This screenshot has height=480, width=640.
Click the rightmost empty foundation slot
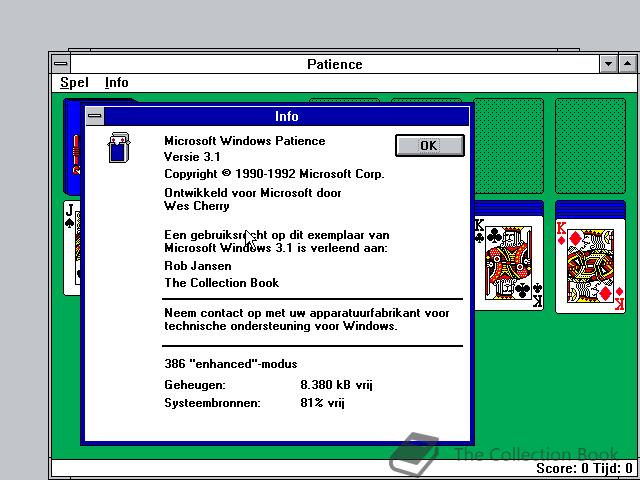click(590, 146)
